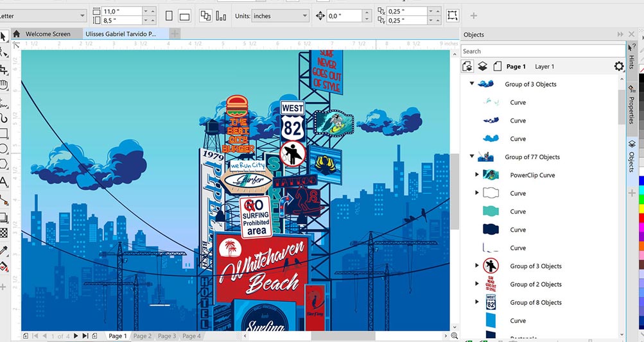Screen dimensions: 644x342
Task: Toggle All Pages size setting
Action: [x=205, y=15]
